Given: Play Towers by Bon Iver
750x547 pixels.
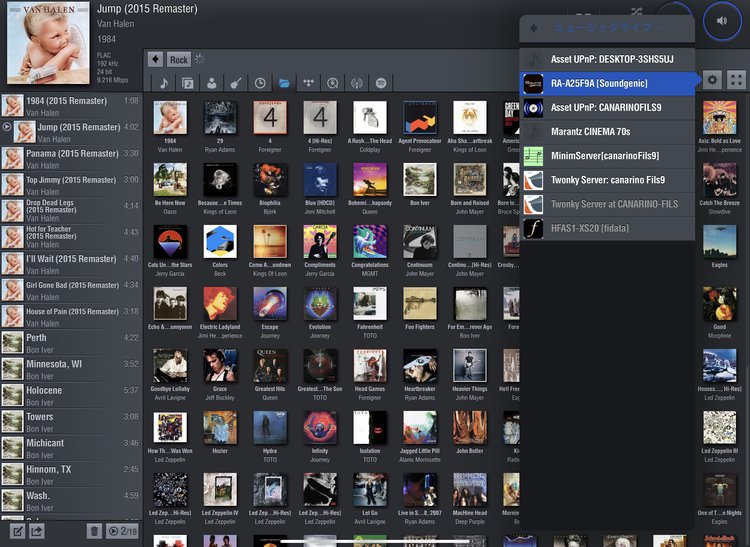Looking at the screenshot, I should point(71,421).
